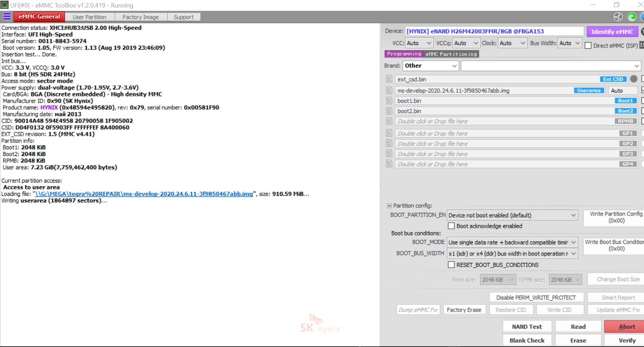Open the Brand dropdown showing Other
The width and height of the screenshot is (644, 347).
431,66
